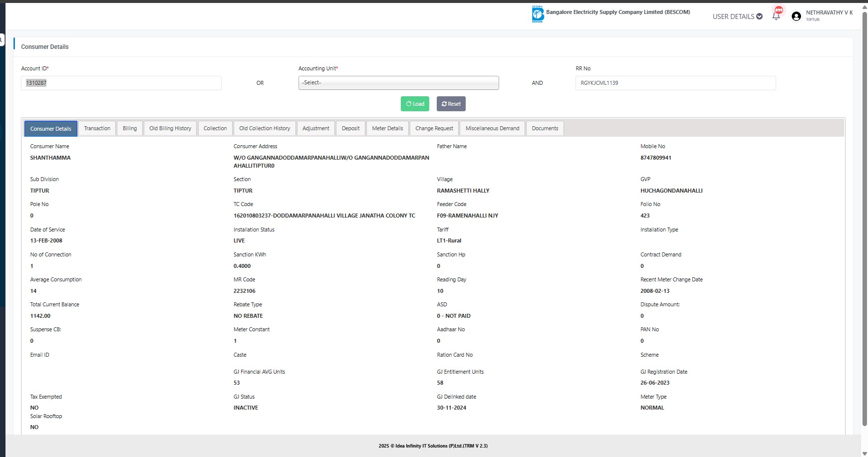Switch to the Transaction tab

[x=97, y=129]
